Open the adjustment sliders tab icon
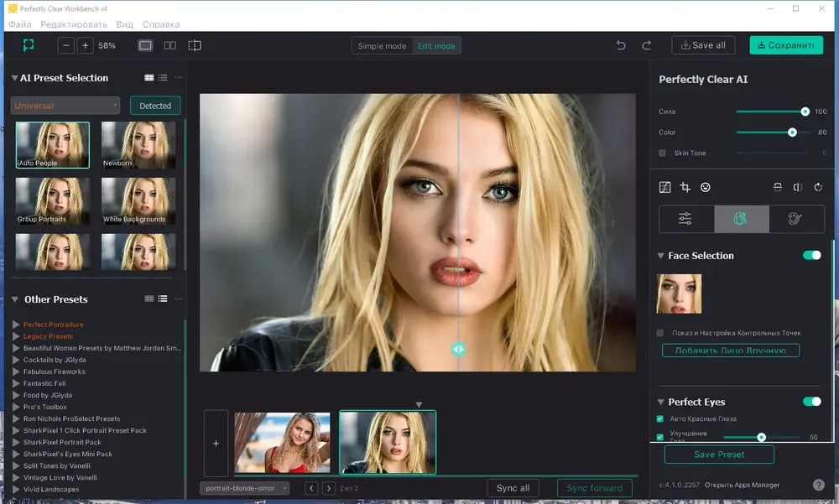Screen dimensions: 839x504 (685, 218)
